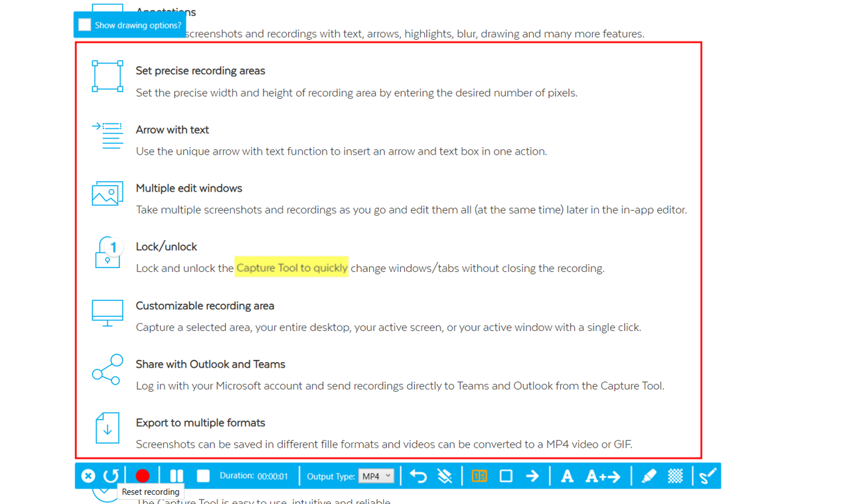Click the highlighted Capture Tool to quickly text

coord(291,268)
